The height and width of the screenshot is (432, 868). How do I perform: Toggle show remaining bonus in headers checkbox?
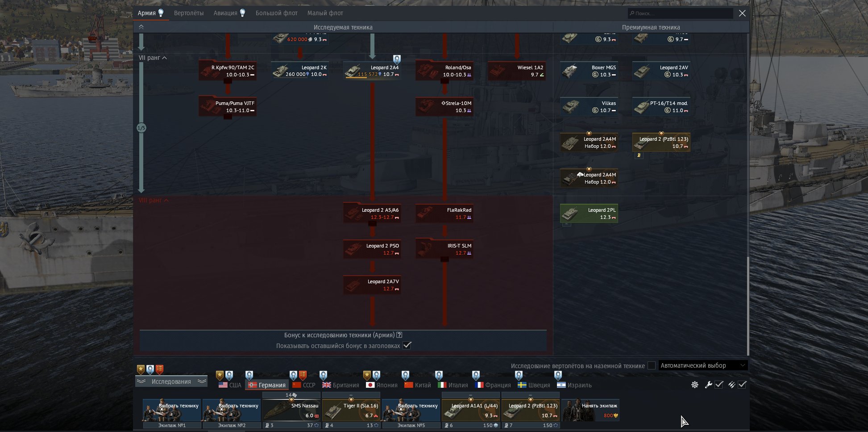point(407,345)
